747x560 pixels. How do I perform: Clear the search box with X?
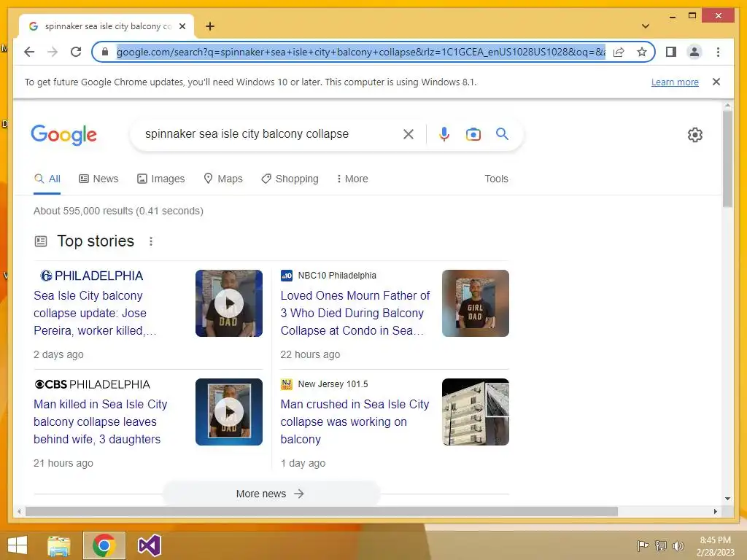pos(409,134)
